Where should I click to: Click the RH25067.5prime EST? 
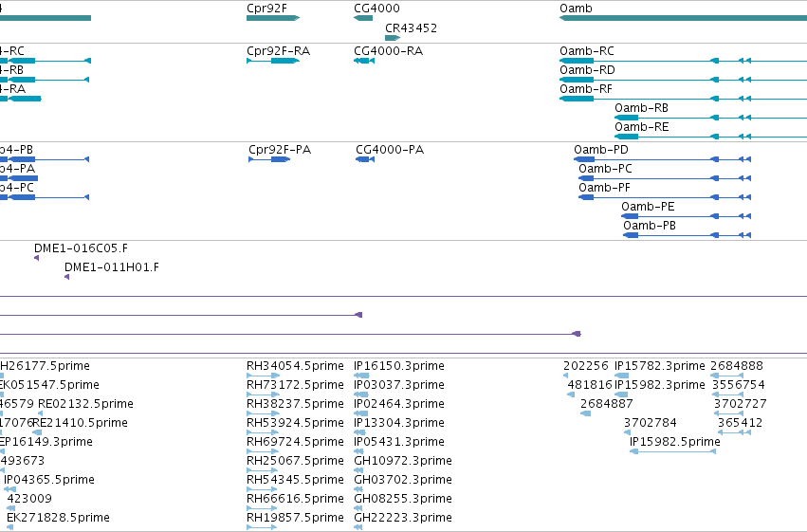click(x=263, y=470)
